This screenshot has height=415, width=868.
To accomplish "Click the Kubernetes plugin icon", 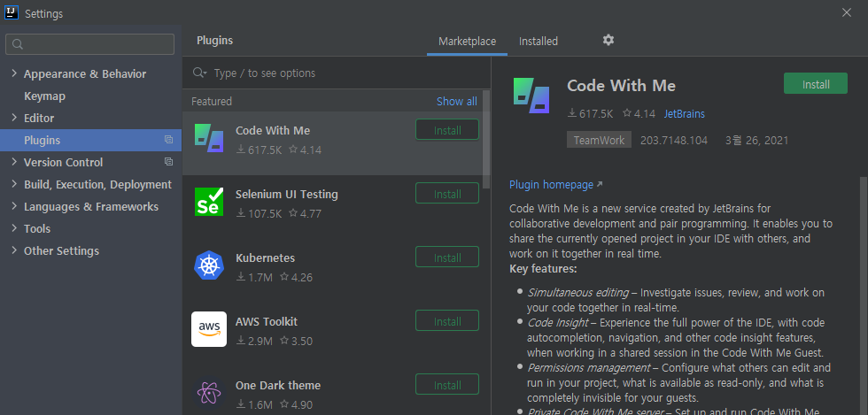I will click(x=209, y=265).
